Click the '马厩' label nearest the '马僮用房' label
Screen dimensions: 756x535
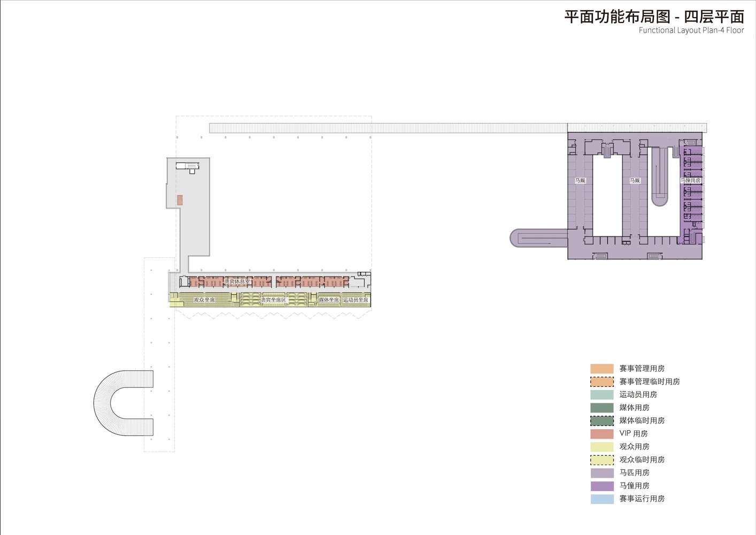pos(635,180)
